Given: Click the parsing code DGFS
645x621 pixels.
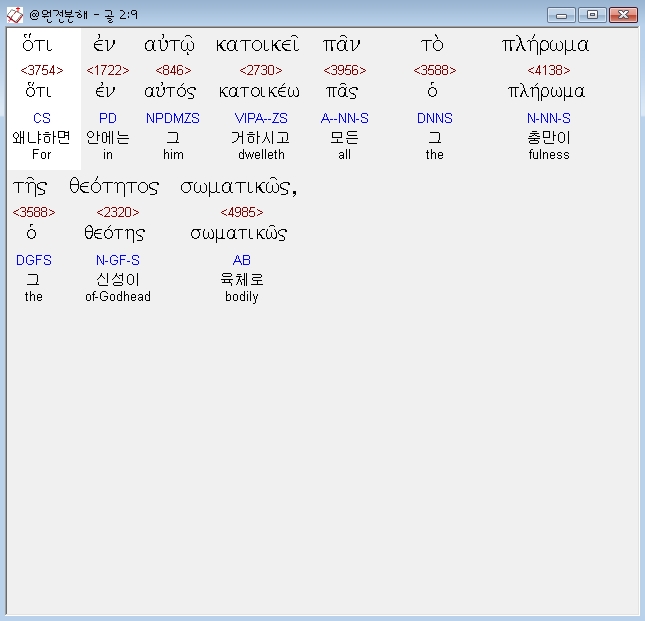Looking at the screenshot, I should pos(34,260).
